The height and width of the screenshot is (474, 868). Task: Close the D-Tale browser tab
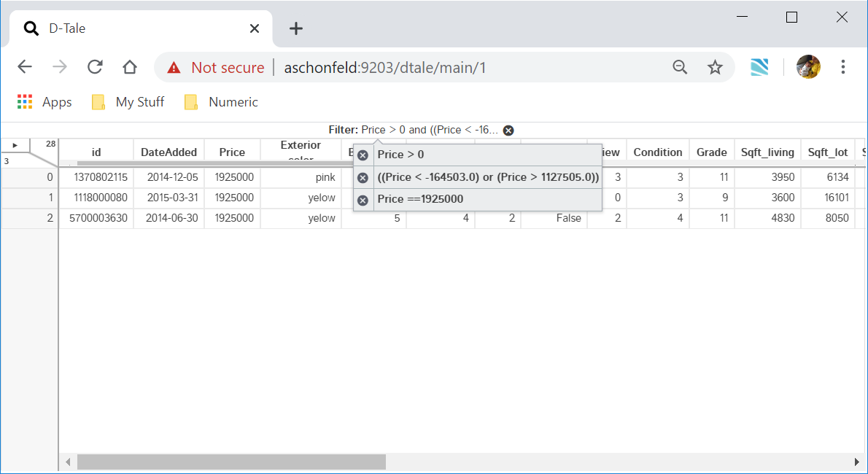coord(255,28)
